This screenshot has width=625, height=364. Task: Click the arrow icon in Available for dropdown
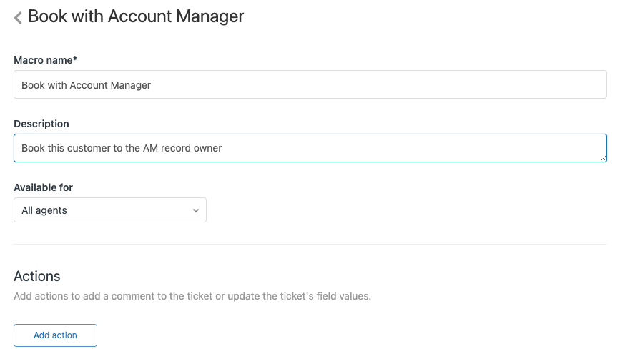[195, 210]
